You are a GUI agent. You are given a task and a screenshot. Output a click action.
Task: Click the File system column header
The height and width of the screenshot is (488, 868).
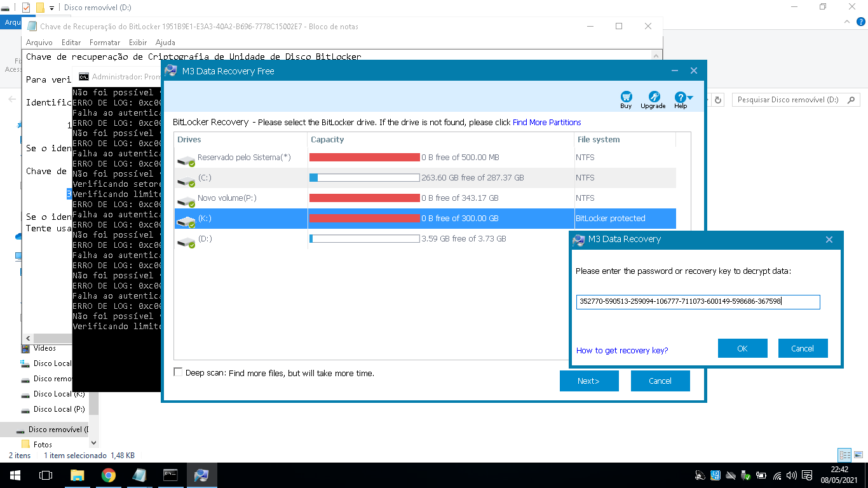(625, 139)
